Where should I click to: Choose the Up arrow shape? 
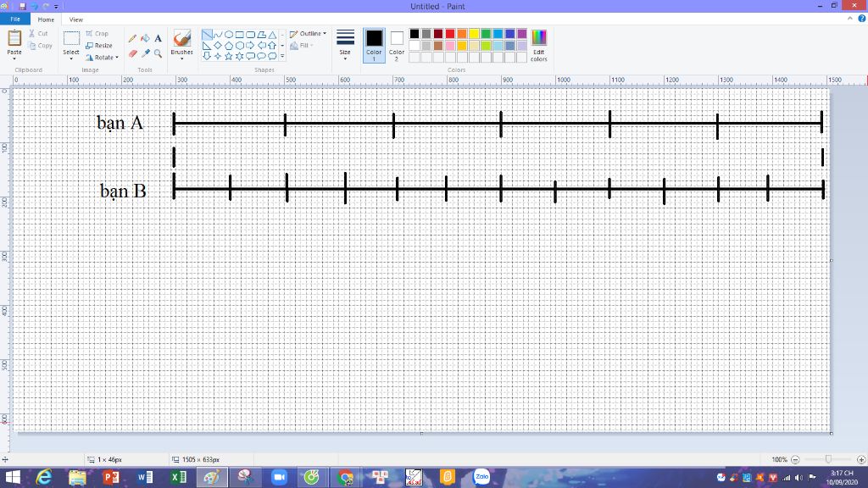272,46
